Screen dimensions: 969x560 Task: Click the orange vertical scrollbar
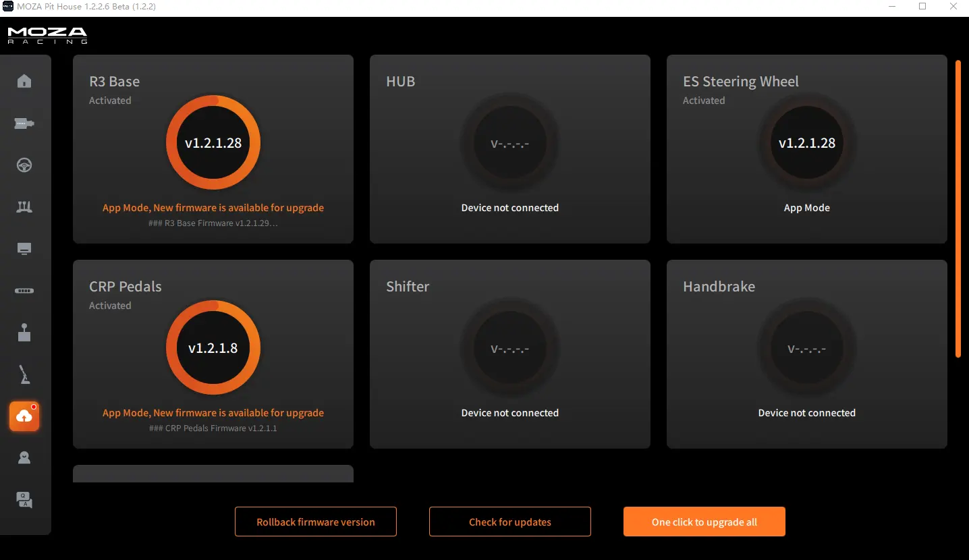(958, 209)
